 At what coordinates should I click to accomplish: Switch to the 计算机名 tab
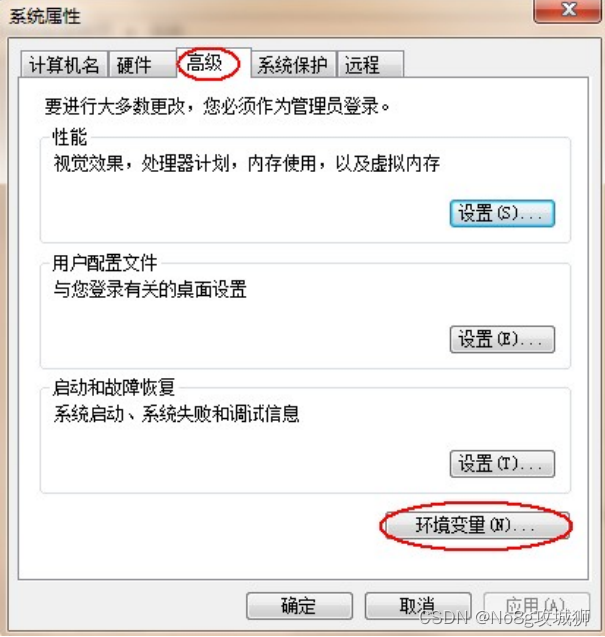pyautogui.click(x=64, y=64)
